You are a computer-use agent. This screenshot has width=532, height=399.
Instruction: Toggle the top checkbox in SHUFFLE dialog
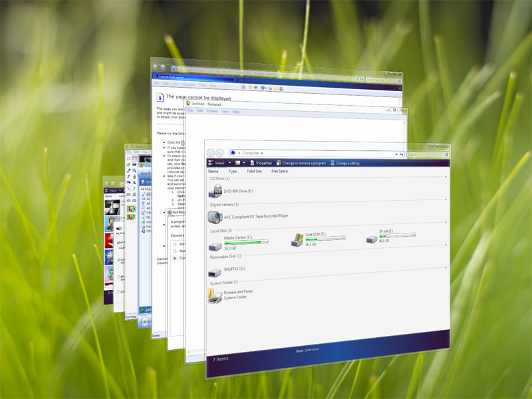[118, 260]
